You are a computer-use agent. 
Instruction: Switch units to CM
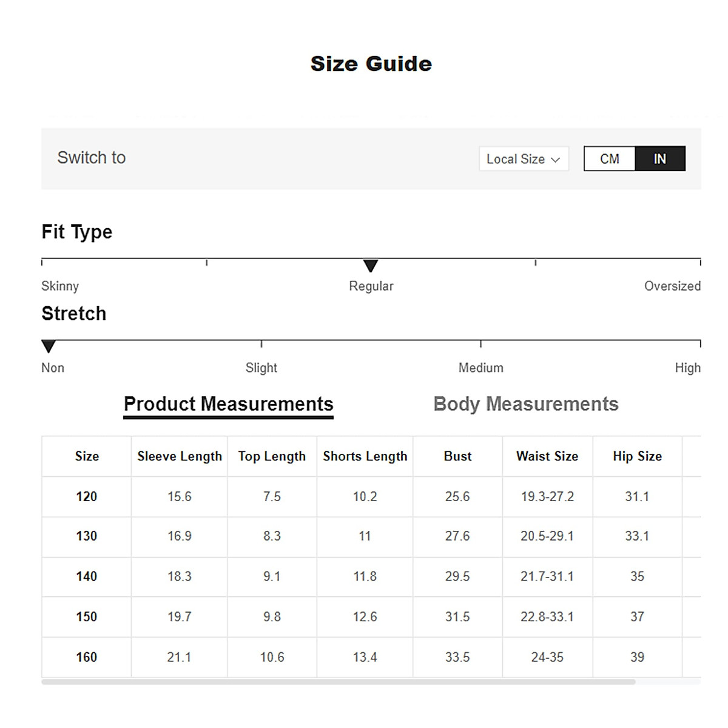click(609, 159)
